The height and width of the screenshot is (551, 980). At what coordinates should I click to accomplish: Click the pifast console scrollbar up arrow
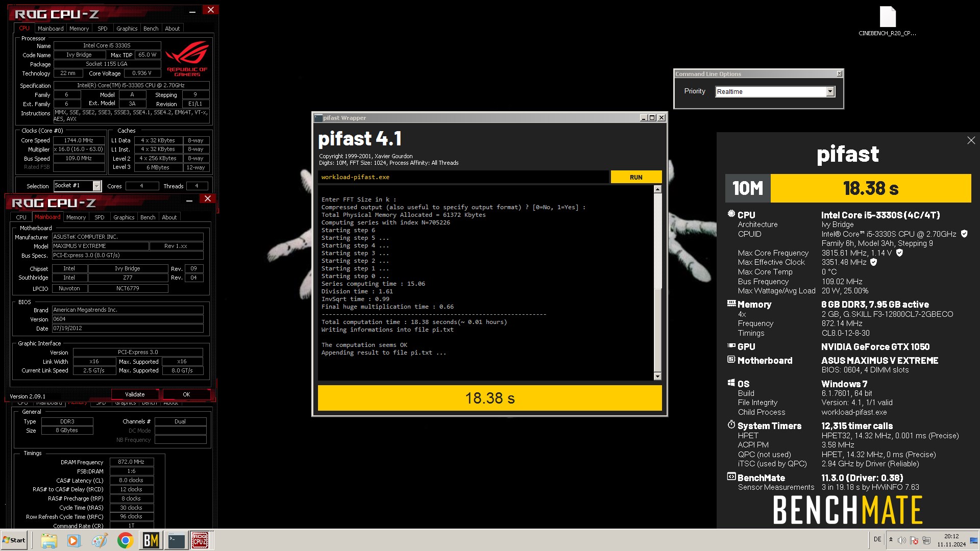(x=657, y=189)
